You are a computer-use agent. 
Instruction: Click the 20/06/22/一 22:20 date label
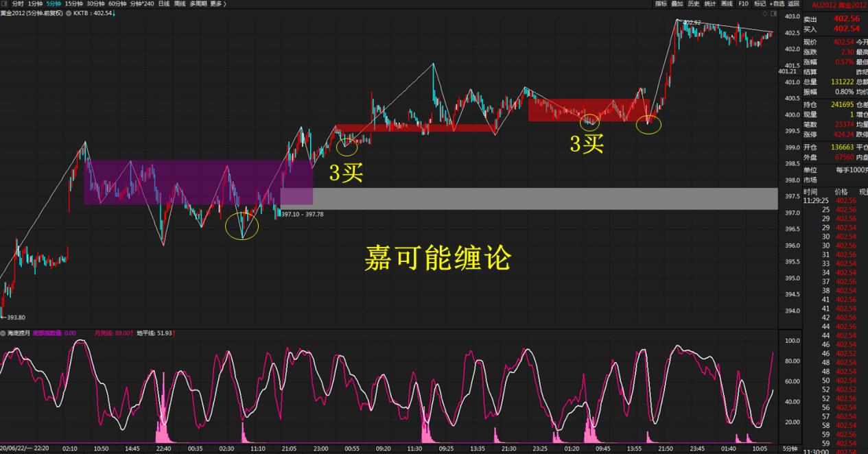coord(25,449)
